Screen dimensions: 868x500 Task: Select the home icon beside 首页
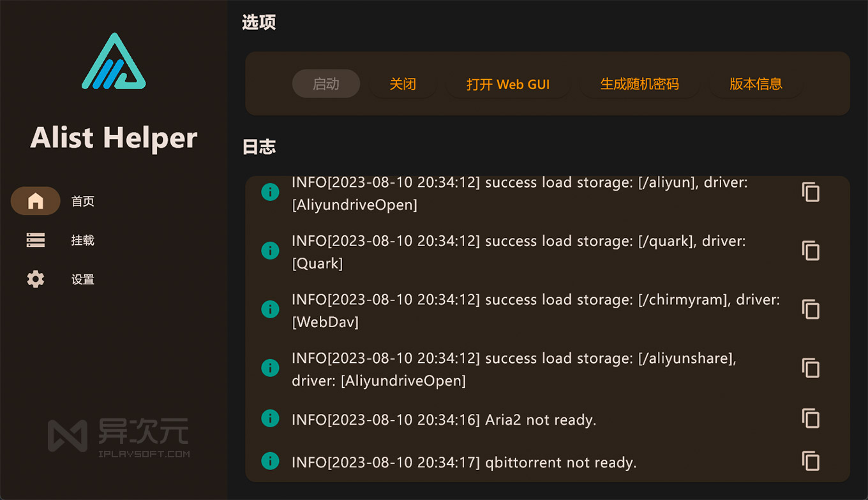click(x=35, y=200)
